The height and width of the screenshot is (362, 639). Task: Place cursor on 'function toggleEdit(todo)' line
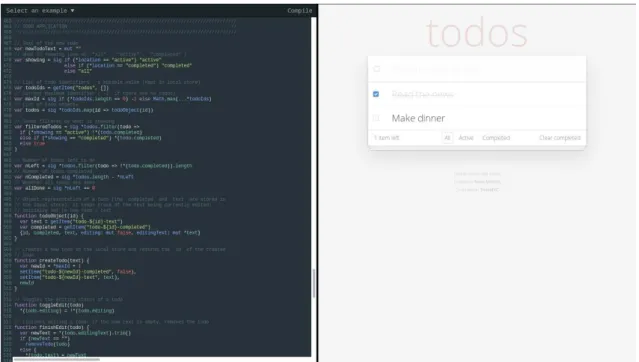(x=48, y=305)
